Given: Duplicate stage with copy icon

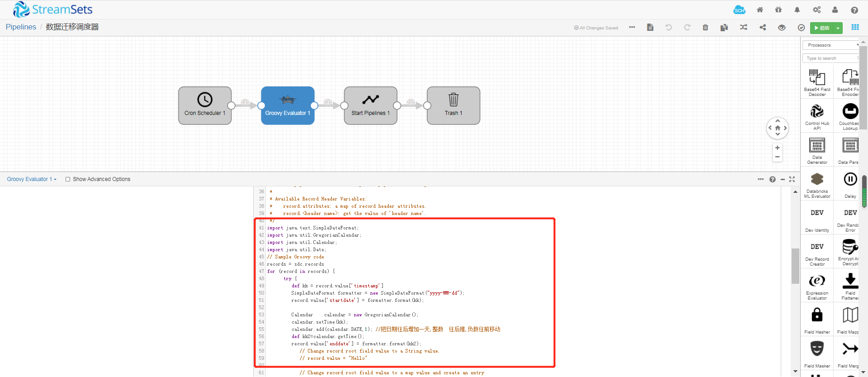Looking at the screenshot, I should [x=724, y=28].
